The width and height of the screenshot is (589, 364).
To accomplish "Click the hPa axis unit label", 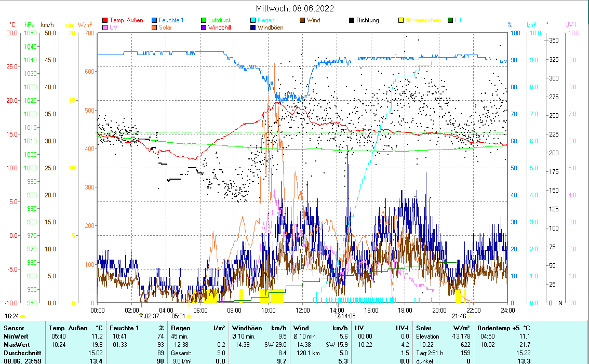I will (29, 24).
